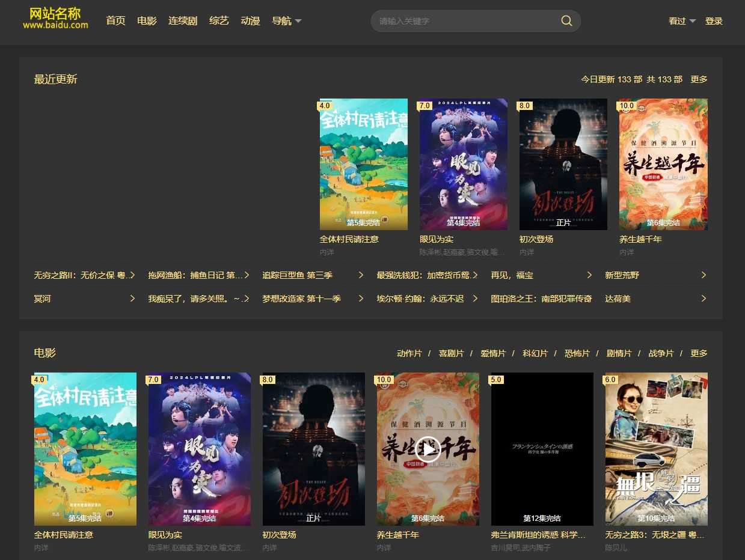
Task: Click the 登录 login link
Action: [x=714, y=21]
